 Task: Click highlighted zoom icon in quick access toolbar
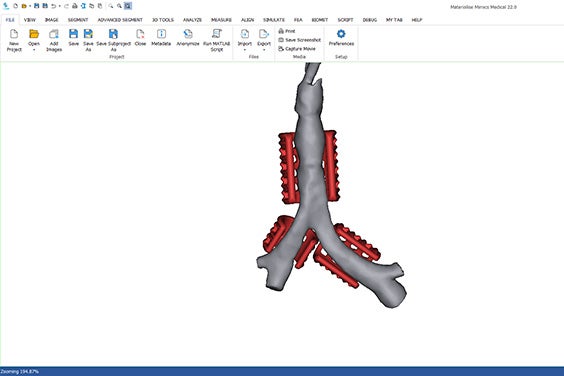tap(128, 6)
